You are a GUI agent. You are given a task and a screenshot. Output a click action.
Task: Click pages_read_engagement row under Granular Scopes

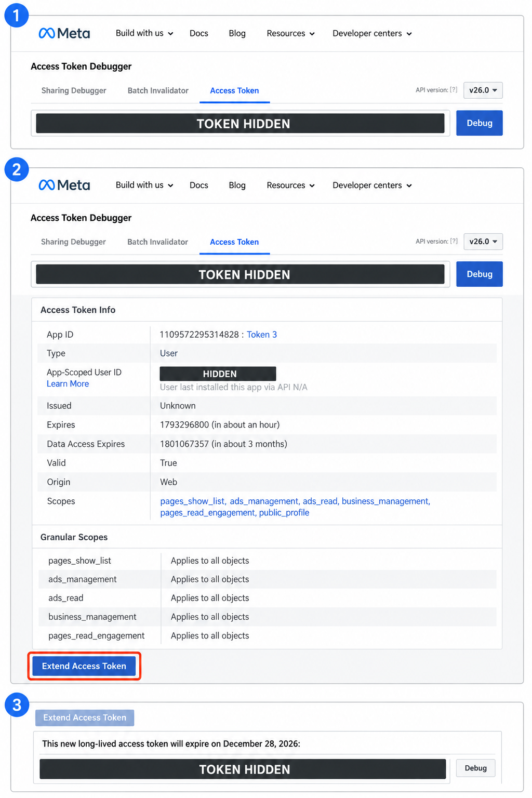(267, 635)
